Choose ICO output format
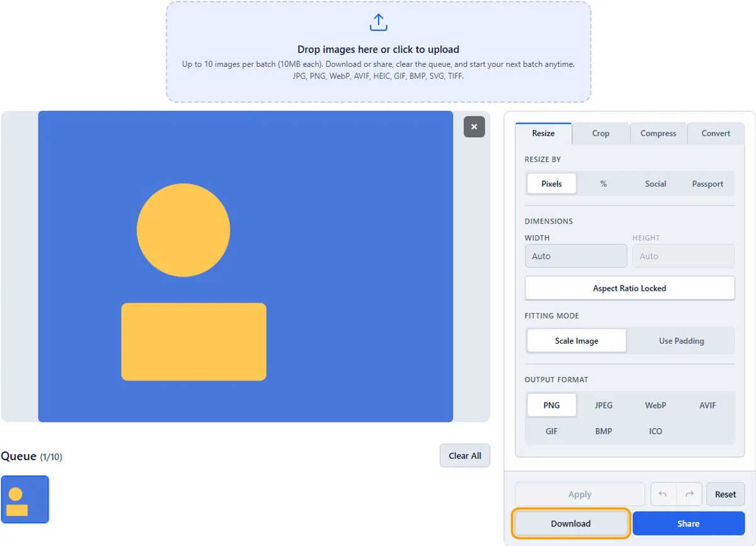Viewport: 756px width, 546px height. click(x=655, y=431)
